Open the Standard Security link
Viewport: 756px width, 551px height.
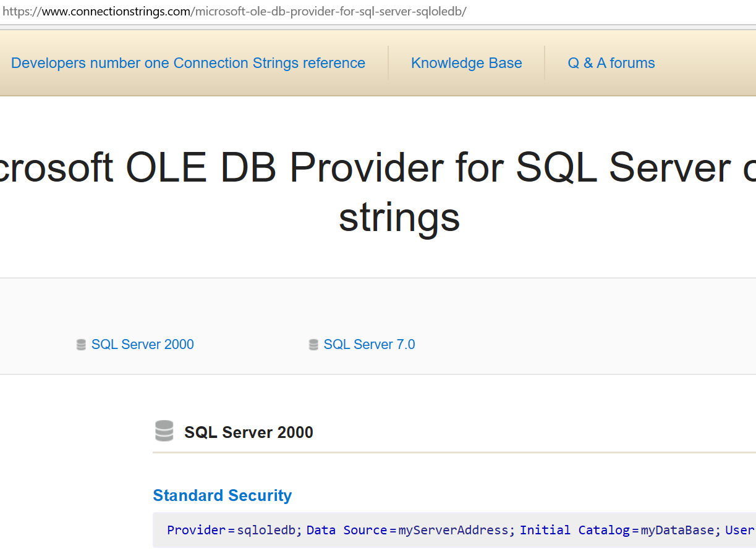(222, 495)
